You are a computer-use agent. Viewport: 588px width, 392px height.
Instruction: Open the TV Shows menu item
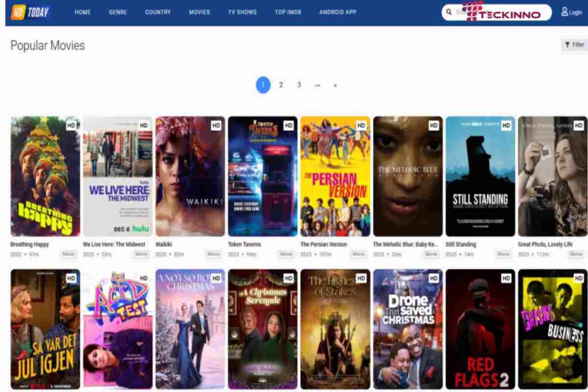242,12
